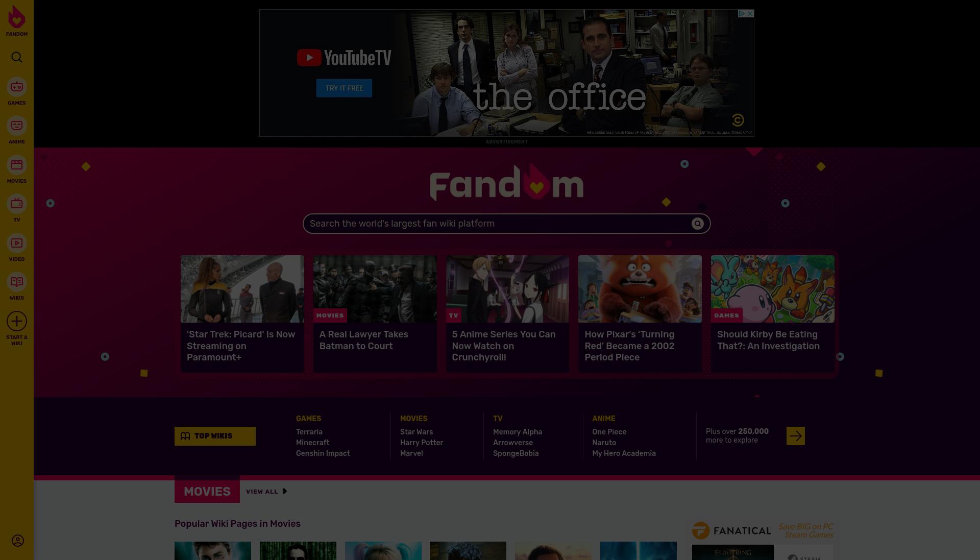This screenshot has height=560, width=980.
Task: Click the Top Wikis button
Action: pos(215,436)
